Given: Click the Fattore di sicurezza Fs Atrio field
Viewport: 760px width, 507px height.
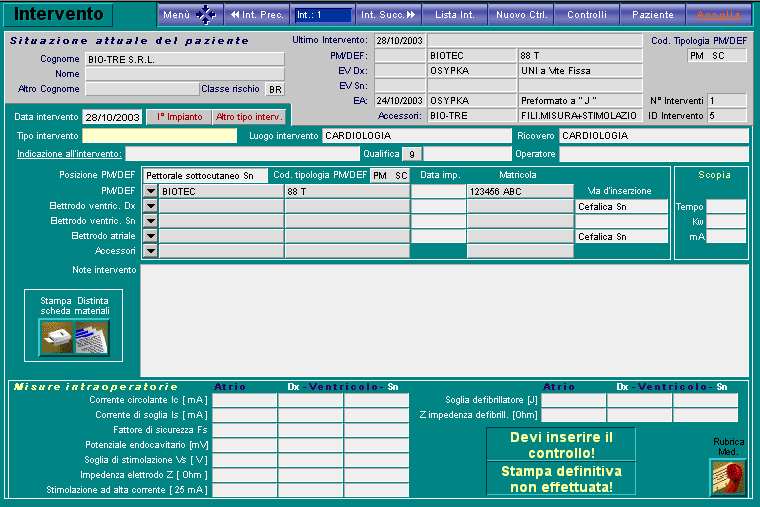Looking at the screenshot, I should click(245, 430).
